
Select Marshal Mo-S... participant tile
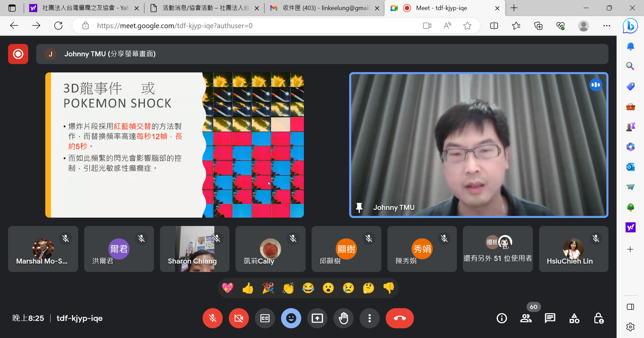click(43, 249)
